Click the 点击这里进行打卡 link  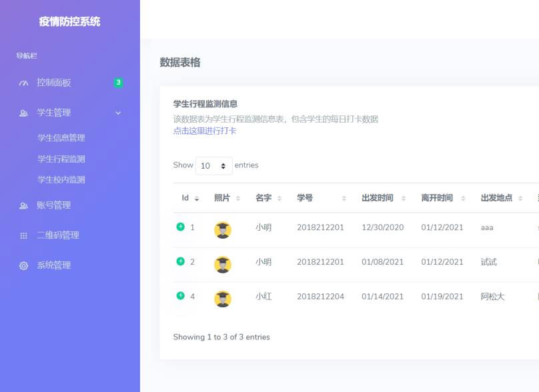pos(205,131)
